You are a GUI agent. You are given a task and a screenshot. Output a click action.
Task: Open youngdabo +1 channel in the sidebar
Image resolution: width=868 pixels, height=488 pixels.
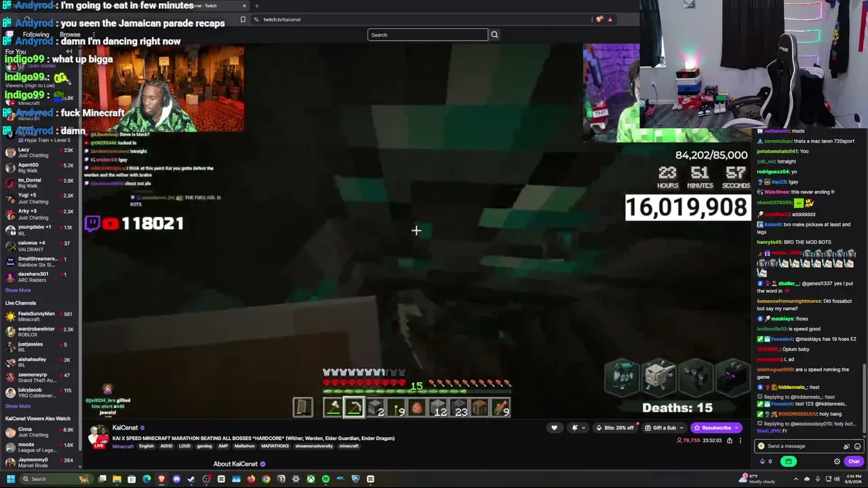[x=40, y=230]
